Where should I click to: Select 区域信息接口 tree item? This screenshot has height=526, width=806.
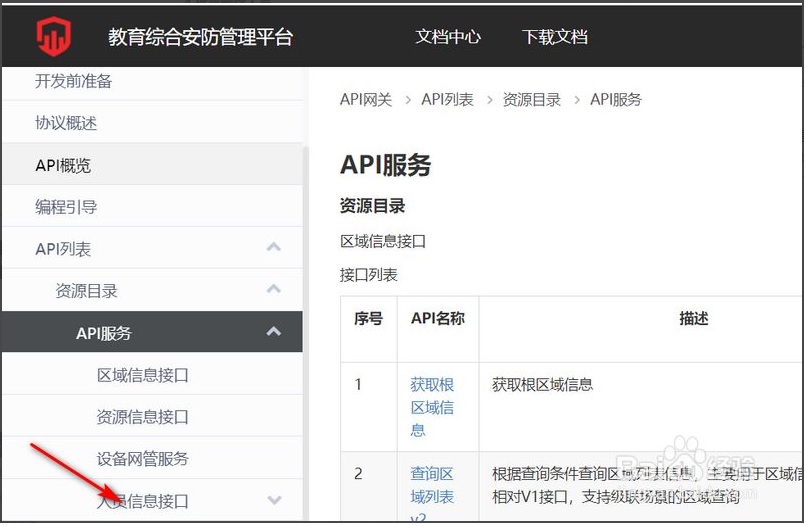pyautogui.click(x=142, y=375)
